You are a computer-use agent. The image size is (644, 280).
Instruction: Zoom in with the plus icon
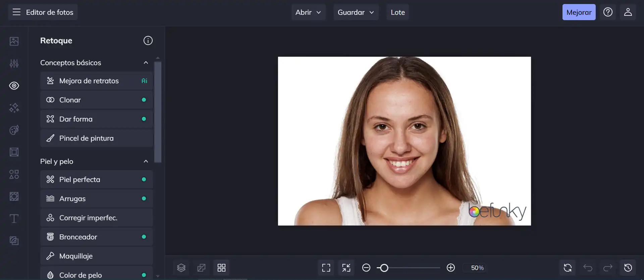451,268
